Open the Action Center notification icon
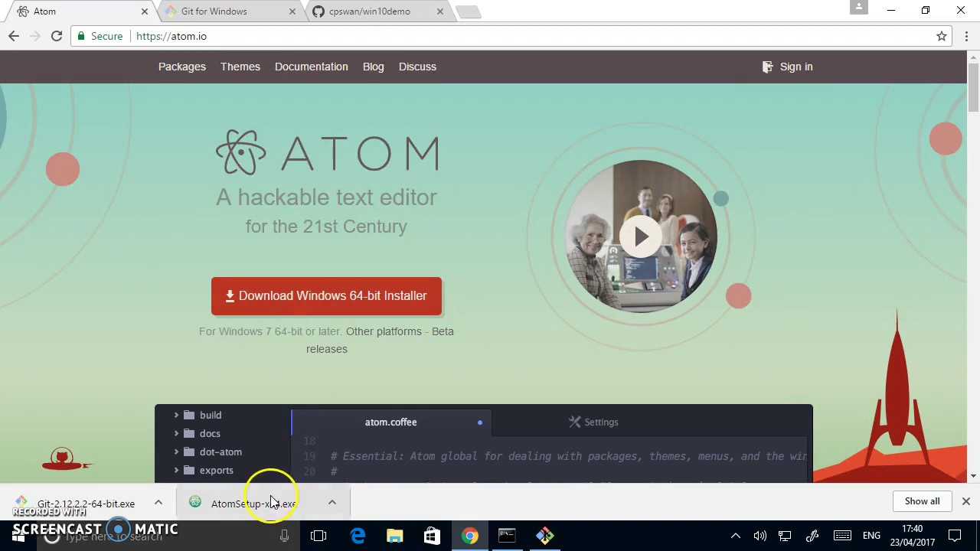Screen dimensions: 980x551 (x=955, y=536)
